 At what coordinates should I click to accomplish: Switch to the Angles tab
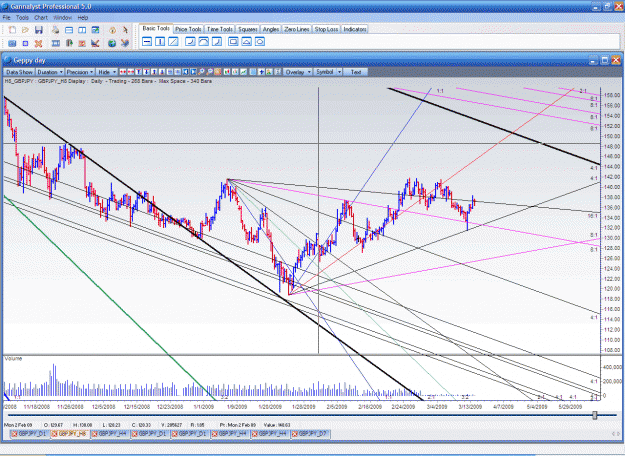(271, 29)
